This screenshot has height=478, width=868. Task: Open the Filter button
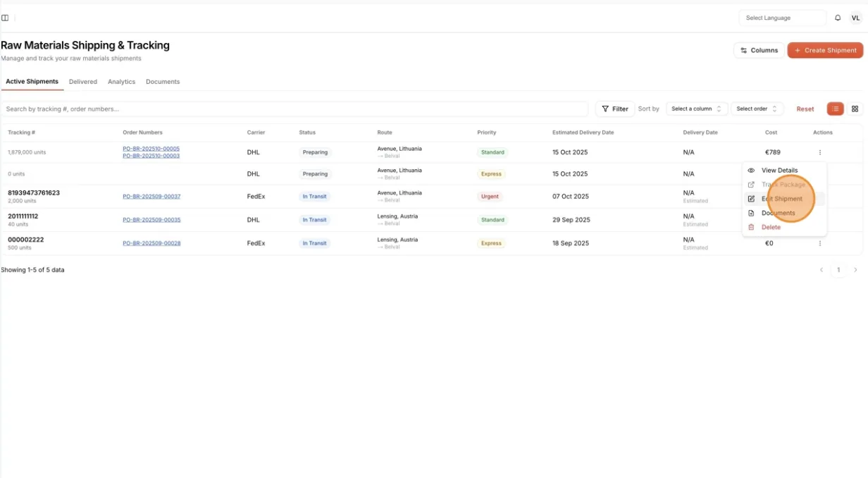[615, 109]
